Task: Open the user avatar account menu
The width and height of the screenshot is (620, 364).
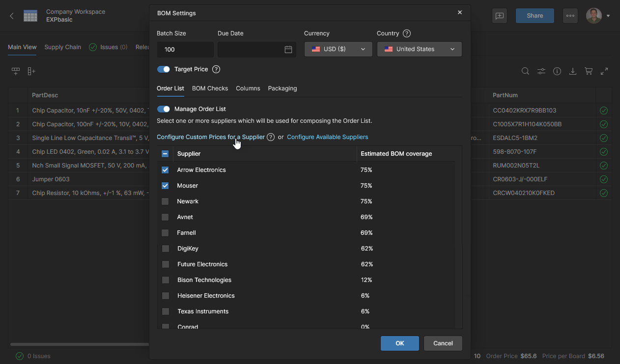Action: pos(597,16)
